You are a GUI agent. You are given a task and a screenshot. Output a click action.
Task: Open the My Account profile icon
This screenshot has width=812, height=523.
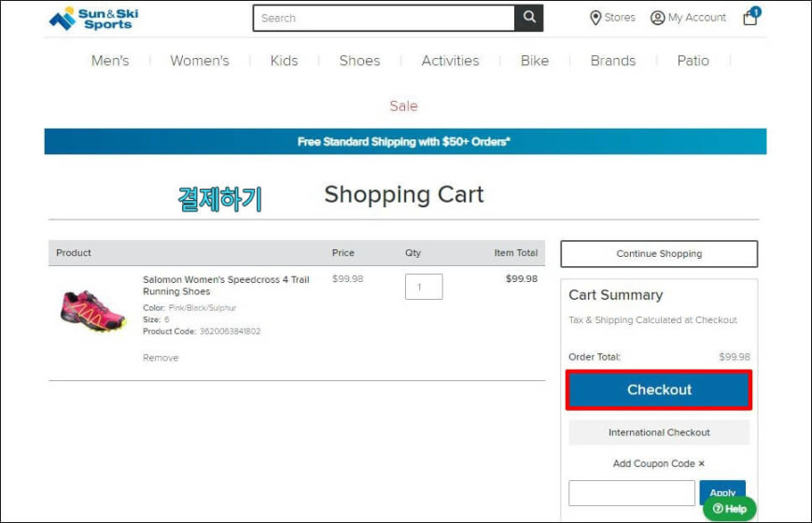coord(657,18)
